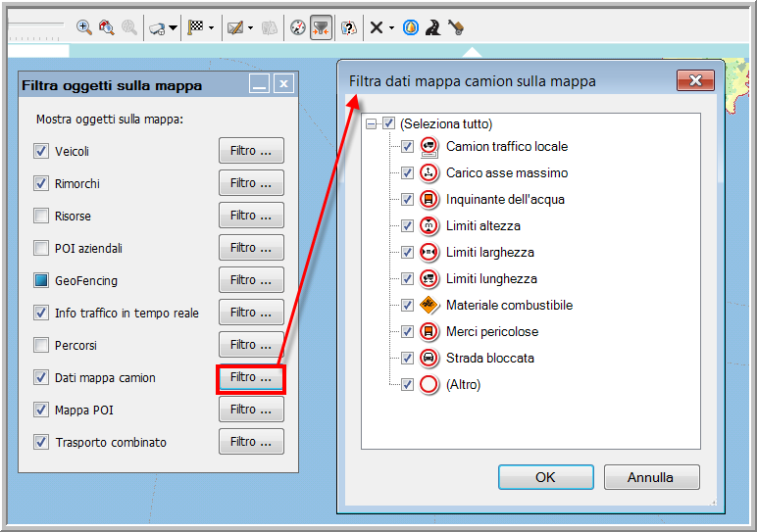
Task: Toggle the GeoFencing checkbox
Action: point(41,280)
